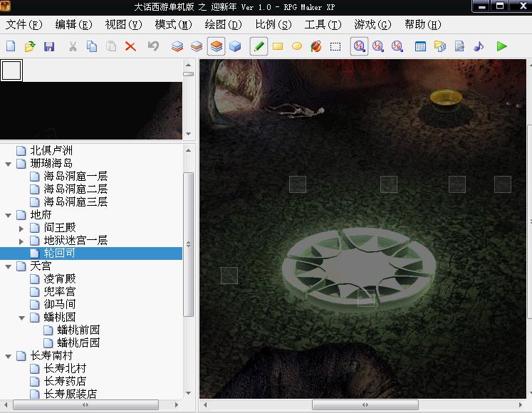Select the 长寿药店 map
The width and height of the screenshot is (532, 413).
click(x=65, y=382)
